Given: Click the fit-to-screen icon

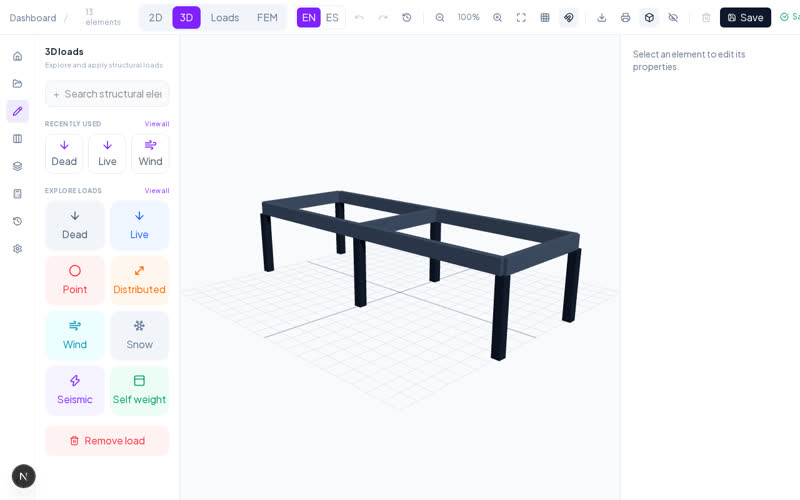Looking at the screenshot, I should 521,17.
